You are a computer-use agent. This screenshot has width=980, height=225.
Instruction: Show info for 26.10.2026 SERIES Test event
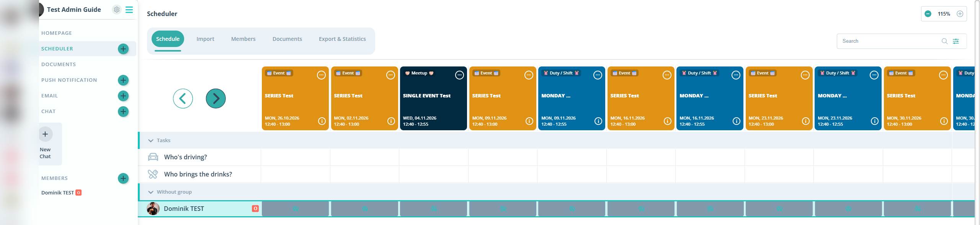pos(322,121)
